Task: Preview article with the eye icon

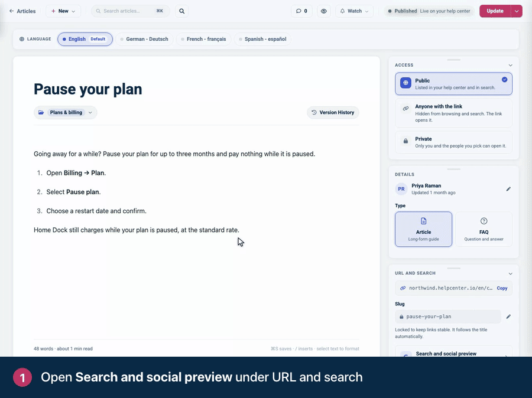Action: (324, 11)
